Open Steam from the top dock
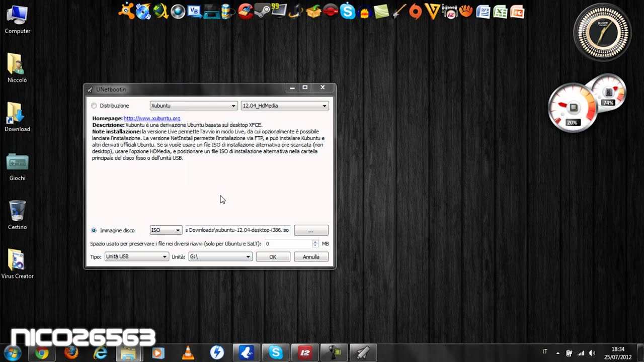The image size is (644, 362). pos(263,11)
